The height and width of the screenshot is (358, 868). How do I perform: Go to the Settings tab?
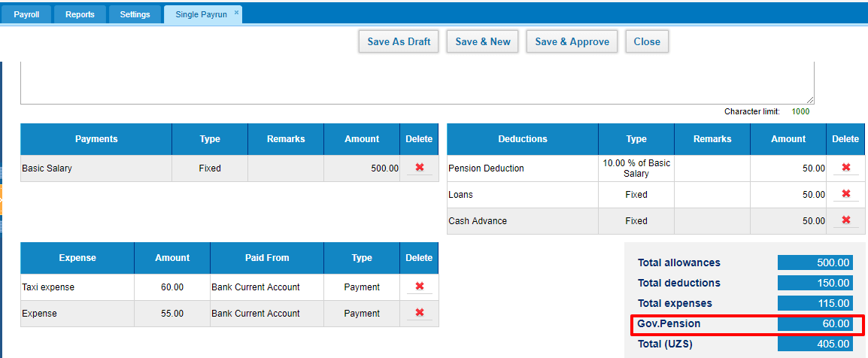coord(135,14)
